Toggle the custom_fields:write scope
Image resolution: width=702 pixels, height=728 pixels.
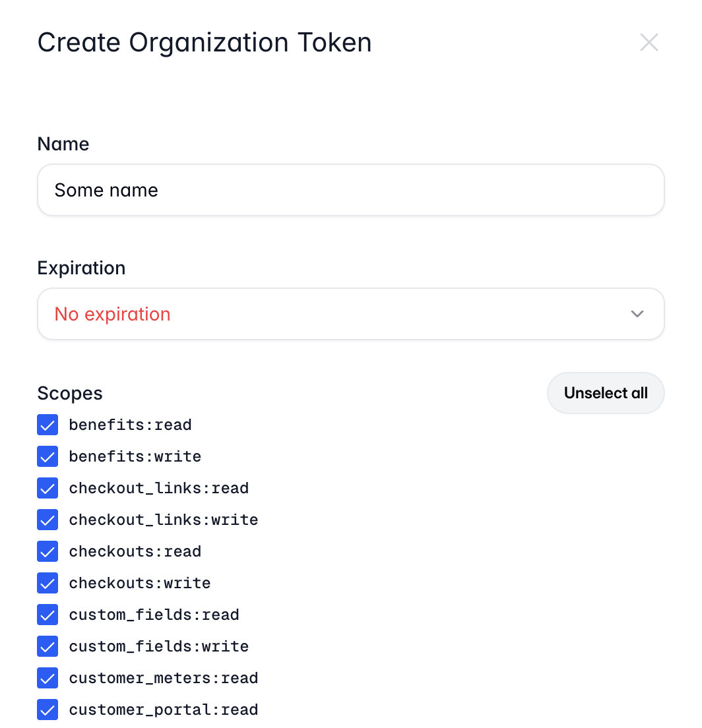[x=48, y=646]
